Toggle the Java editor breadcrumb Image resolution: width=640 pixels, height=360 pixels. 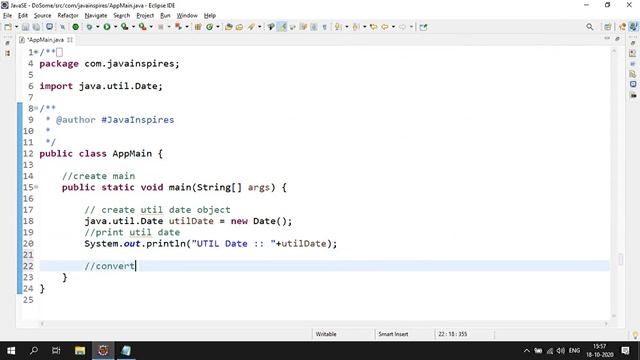(271, 27)
